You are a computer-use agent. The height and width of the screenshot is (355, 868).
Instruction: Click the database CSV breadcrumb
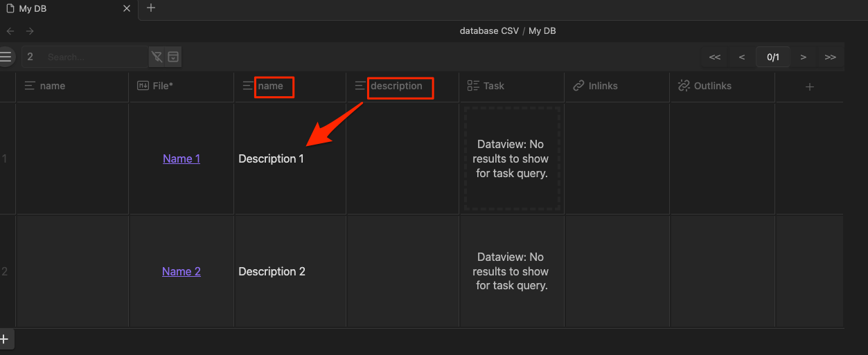(x=489, y=31)
